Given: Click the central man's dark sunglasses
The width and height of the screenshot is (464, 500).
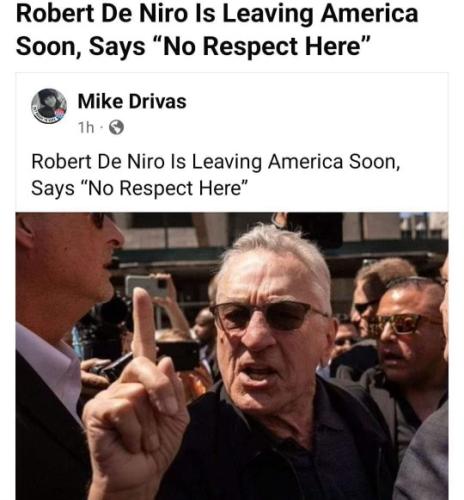Looking at the screenshot, I should [267, 316].
